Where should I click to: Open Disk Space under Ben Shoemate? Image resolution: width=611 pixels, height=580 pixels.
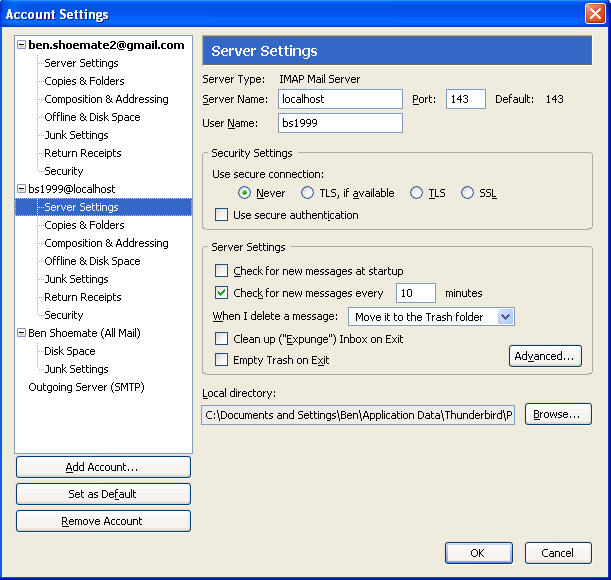coord(69,351)
